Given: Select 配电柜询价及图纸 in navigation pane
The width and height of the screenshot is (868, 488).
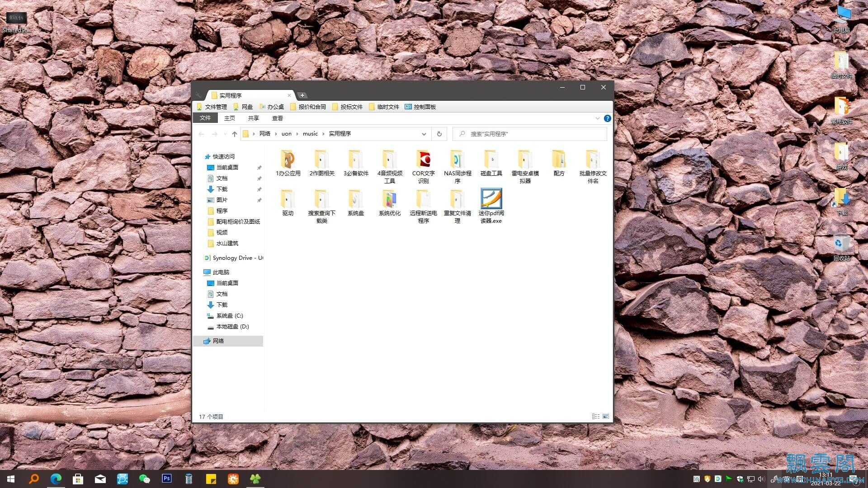Looking at the screenshot, I should [x=234, y=221].
